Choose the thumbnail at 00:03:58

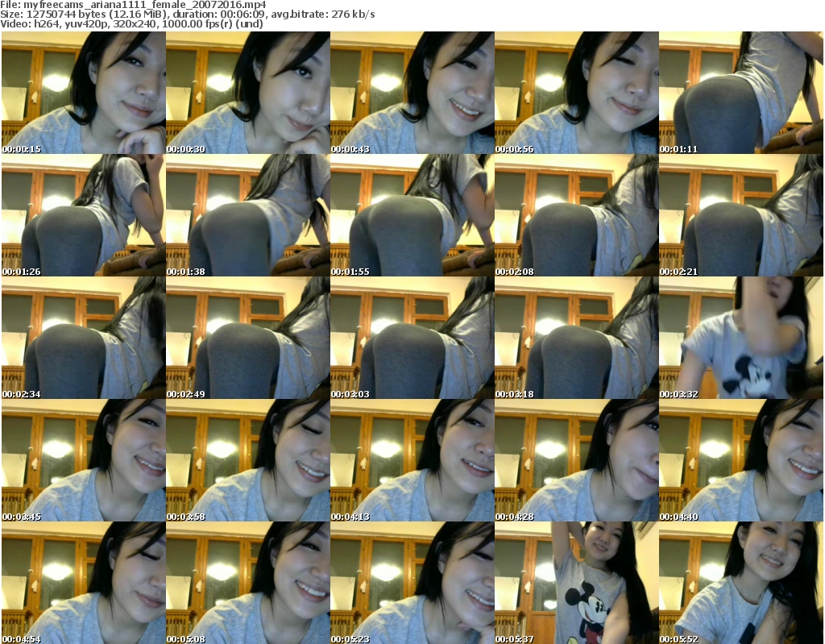(x=248, y=460)
